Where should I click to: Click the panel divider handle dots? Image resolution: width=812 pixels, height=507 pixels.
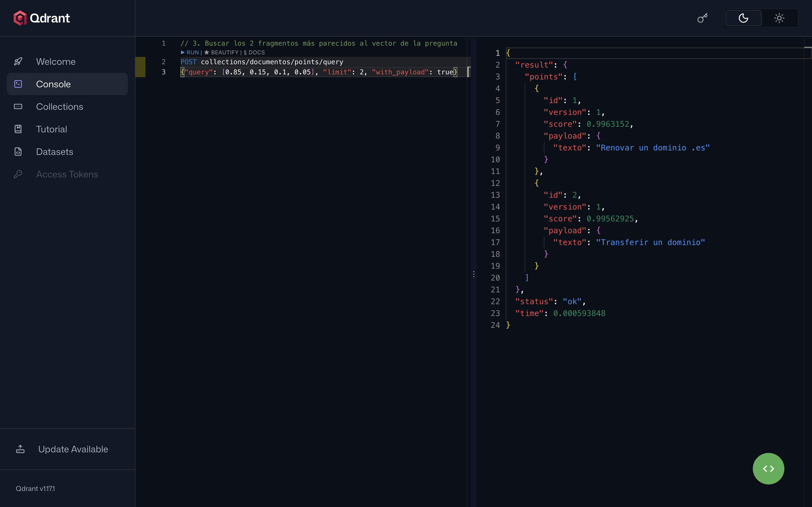coord(473,274)
